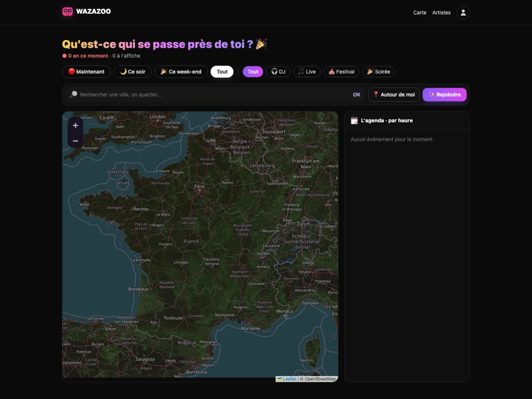Viewport: 532px width, 399px height.
Task: Click "0 en ce moment" status text
Action: (x=88, y=56)
